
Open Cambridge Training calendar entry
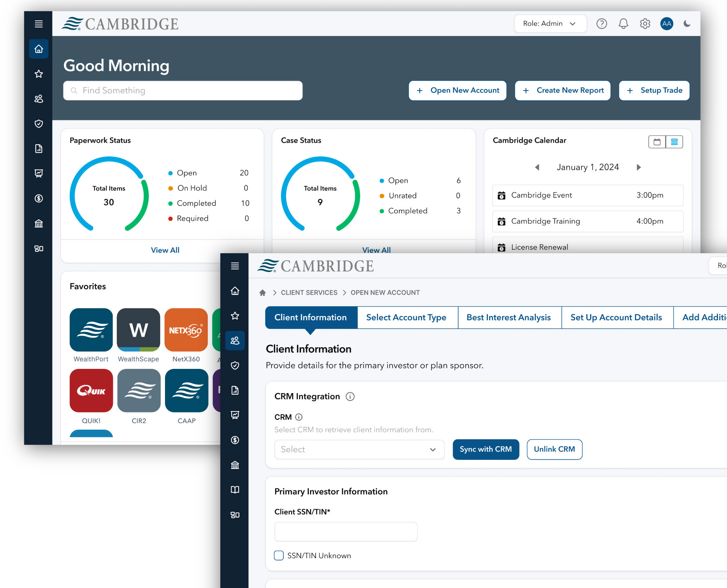588,221
